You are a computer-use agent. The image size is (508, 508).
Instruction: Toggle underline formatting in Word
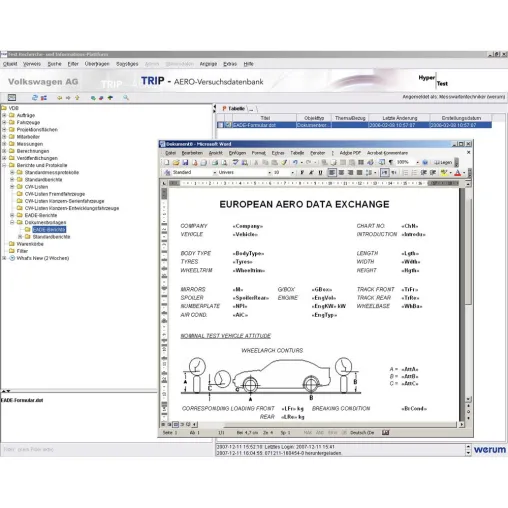pos(320,172)
